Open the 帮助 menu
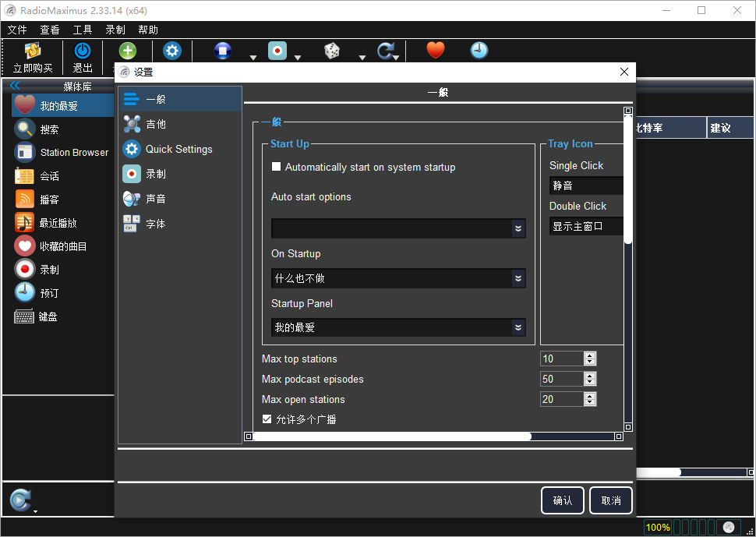This screenshot has width=756, height=537. (x=148, y=30)
